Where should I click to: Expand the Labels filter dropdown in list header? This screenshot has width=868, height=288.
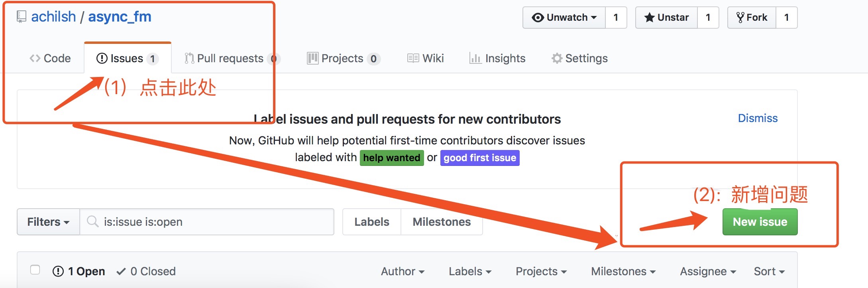470,271
